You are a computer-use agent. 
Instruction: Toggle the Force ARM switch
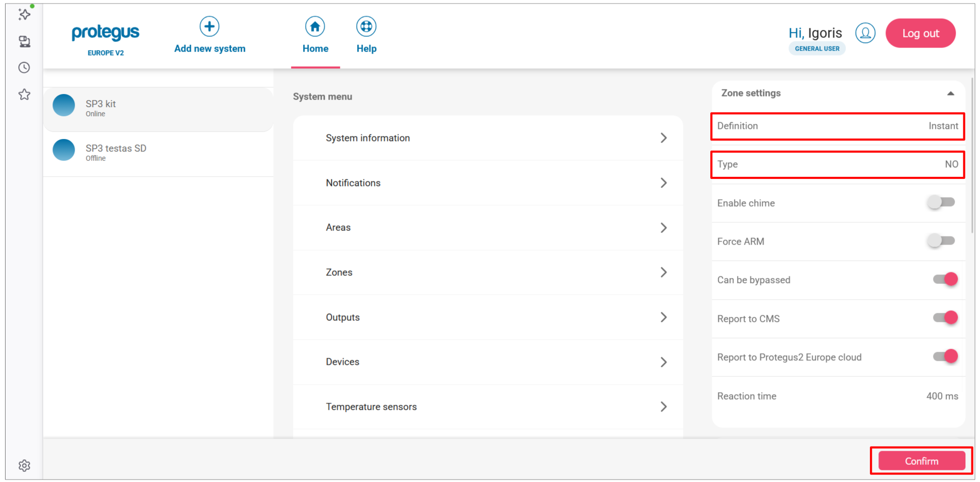click(x=941, y=241)
